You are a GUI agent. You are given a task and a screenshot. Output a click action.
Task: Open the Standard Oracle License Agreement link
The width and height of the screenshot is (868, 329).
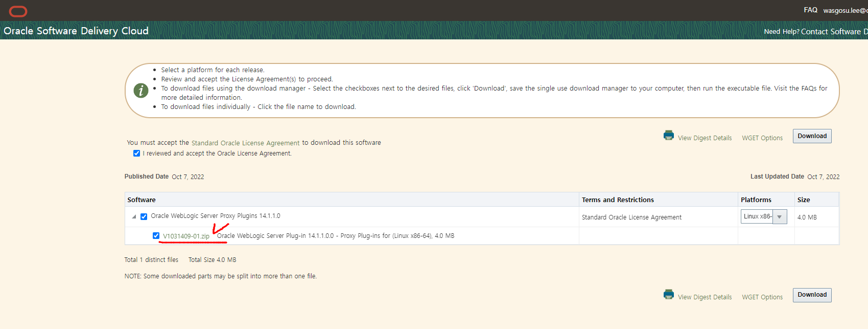(245, 143)
